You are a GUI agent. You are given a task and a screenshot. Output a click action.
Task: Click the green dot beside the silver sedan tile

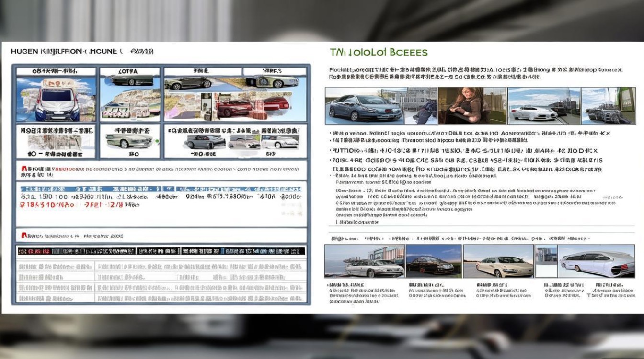157,141
